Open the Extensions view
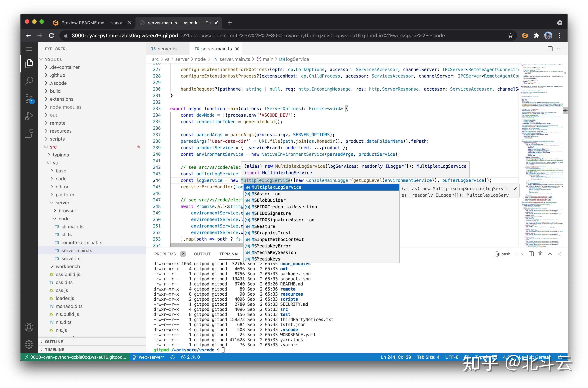 click(29, 133)
